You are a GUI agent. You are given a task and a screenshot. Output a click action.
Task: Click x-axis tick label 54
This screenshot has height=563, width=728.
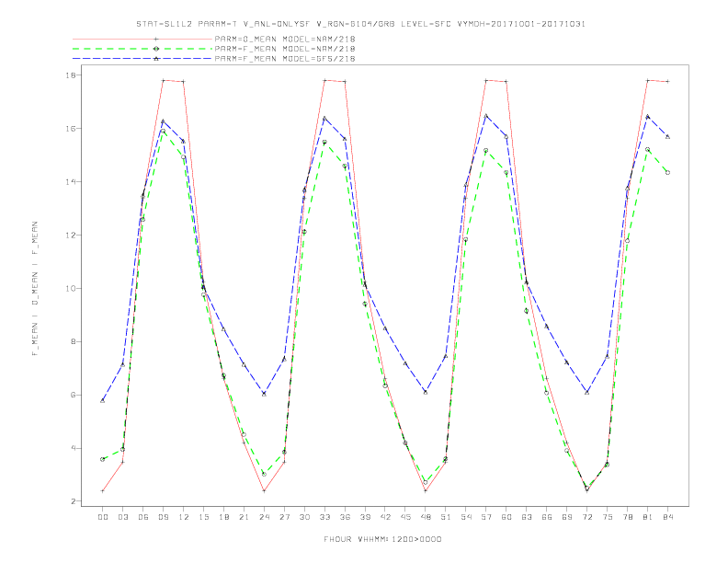466,517
